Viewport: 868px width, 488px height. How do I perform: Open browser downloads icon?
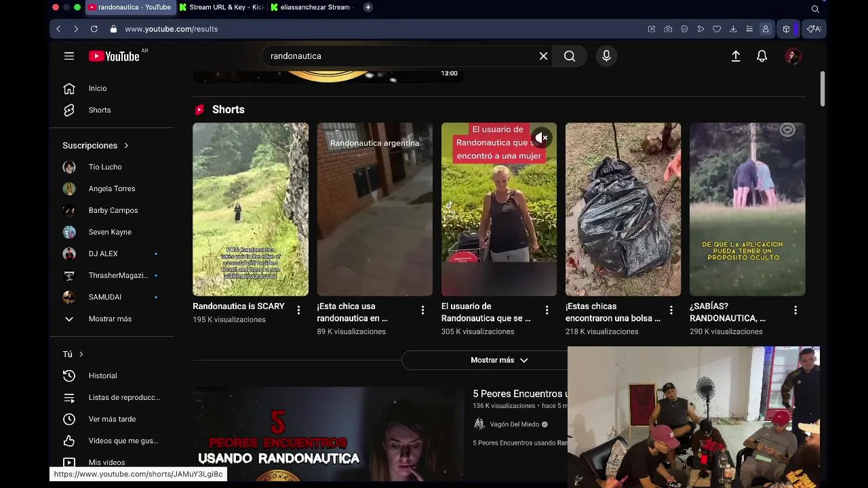[x=733, y=29]
